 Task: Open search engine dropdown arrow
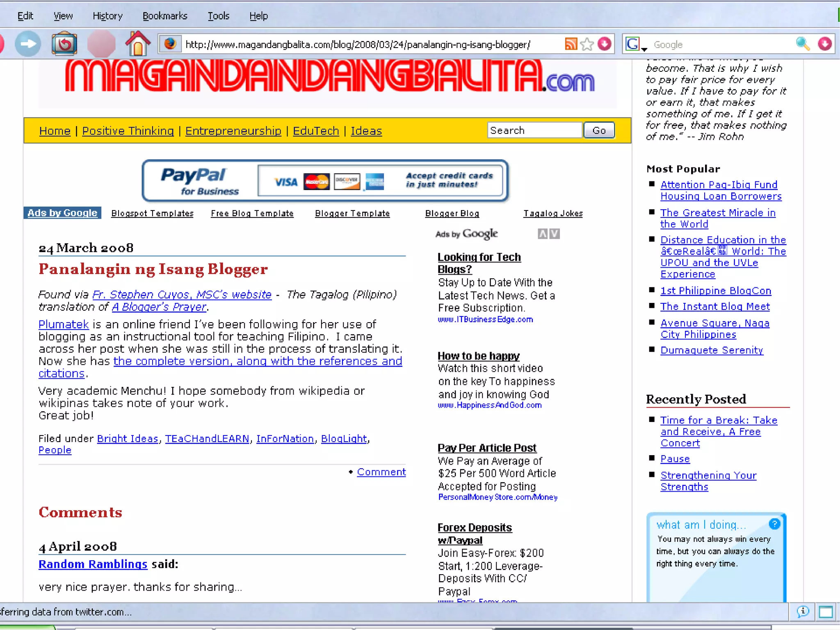[644, 49]
